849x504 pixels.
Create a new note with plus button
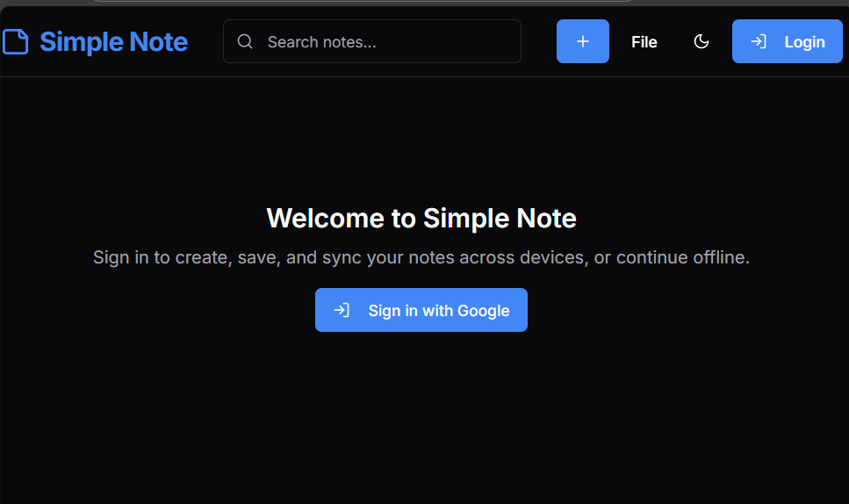point(583,41)
